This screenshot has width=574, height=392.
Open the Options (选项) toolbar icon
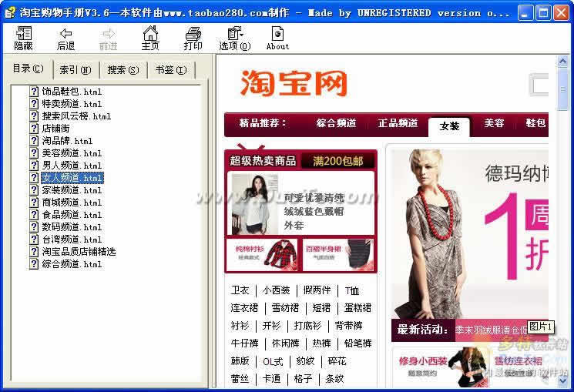click(x=235, y=38)
